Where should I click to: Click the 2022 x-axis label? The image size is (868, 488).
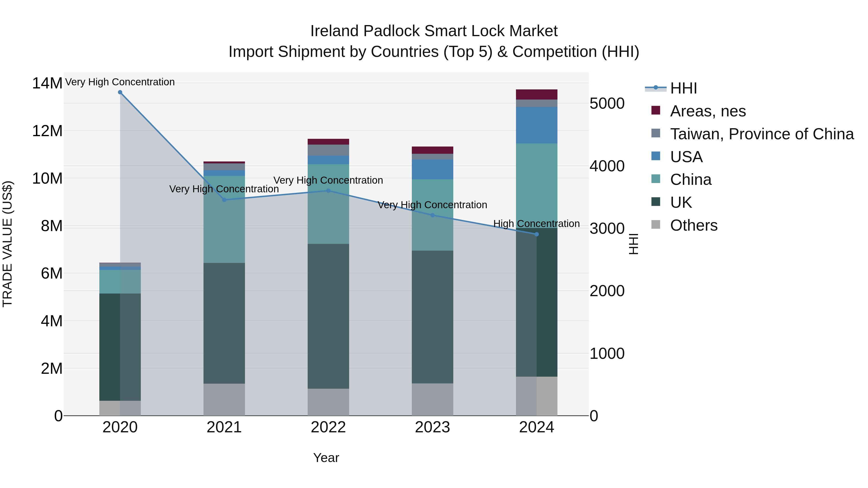tap(329, 427)
